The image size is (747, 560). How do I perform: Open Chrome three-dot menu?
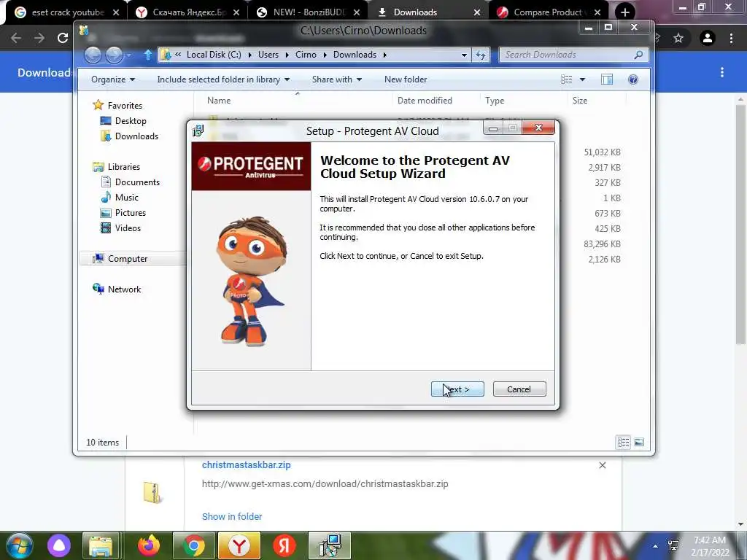click(x=731, y=38)
